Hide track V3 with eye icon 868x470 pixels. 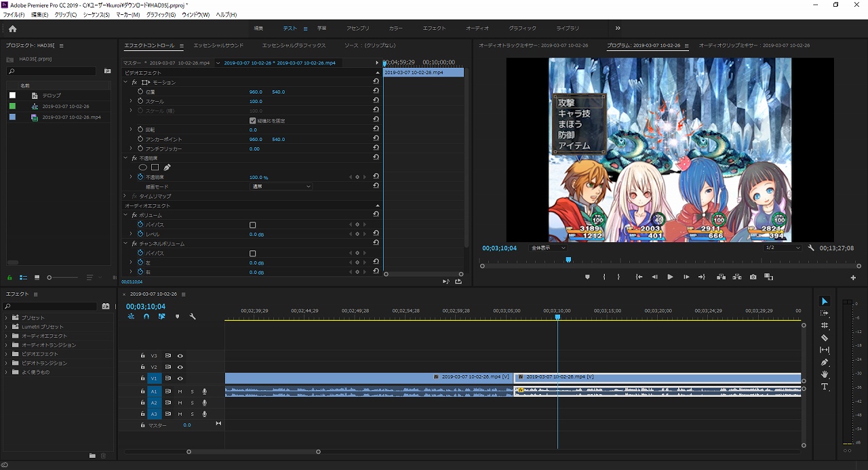coord(180,355)
